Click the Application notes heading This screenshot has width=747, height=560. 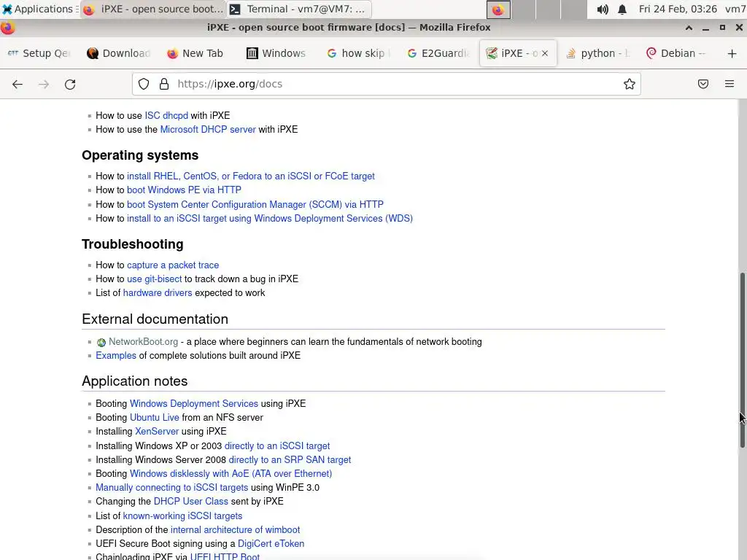coord(135,381)
